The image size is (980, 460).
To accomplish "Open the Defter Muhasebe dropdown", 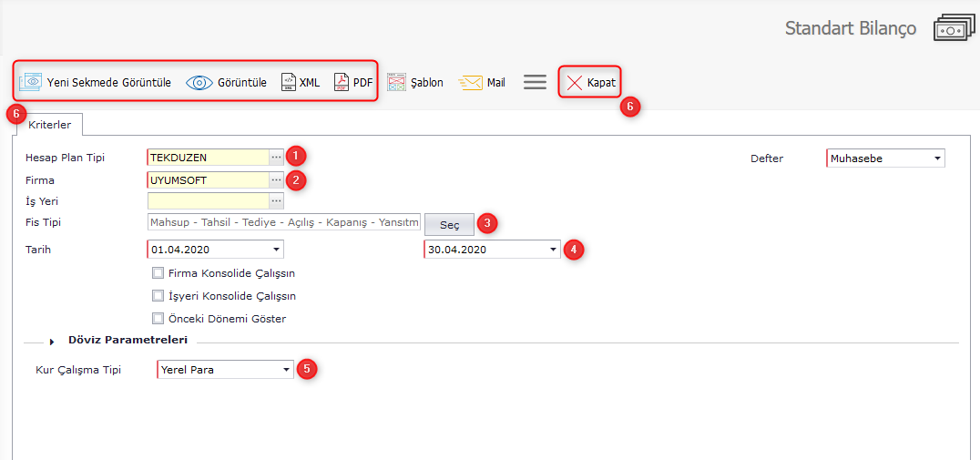I will coord(937,158).
